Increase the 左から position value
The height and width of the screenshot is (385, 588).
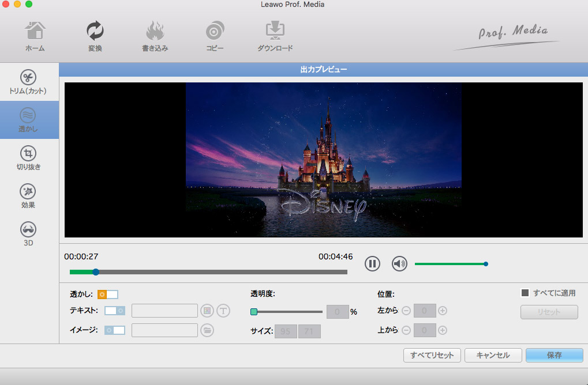pyautogui.click(x=443, y=311)
